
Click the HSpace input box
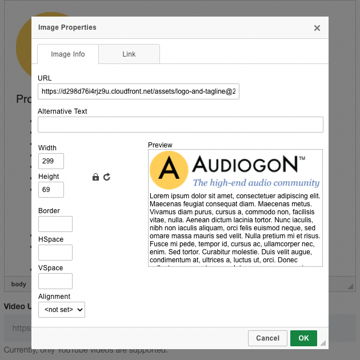[55, 252]
